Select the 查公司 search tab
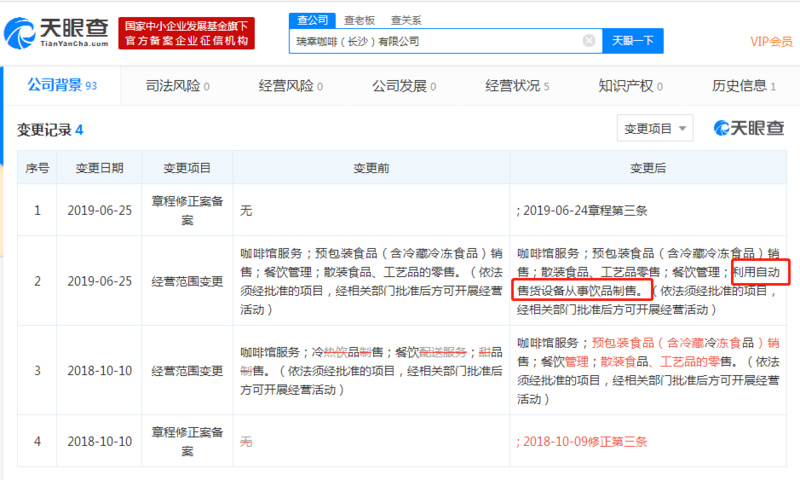The height and width of the screenshot is (480, 800). [x=312, y=20]
